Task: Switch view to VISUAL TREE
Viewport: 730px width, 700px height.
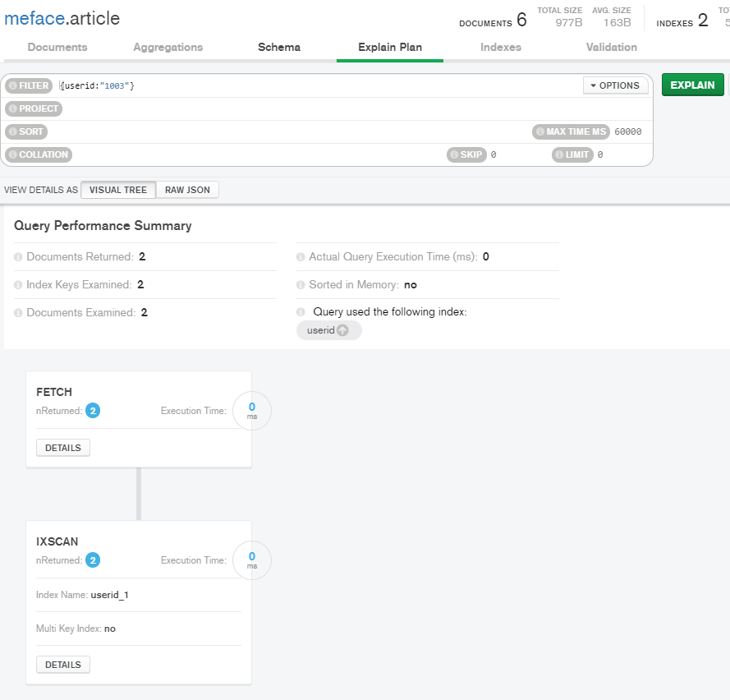Action: (x=118, y=190)
